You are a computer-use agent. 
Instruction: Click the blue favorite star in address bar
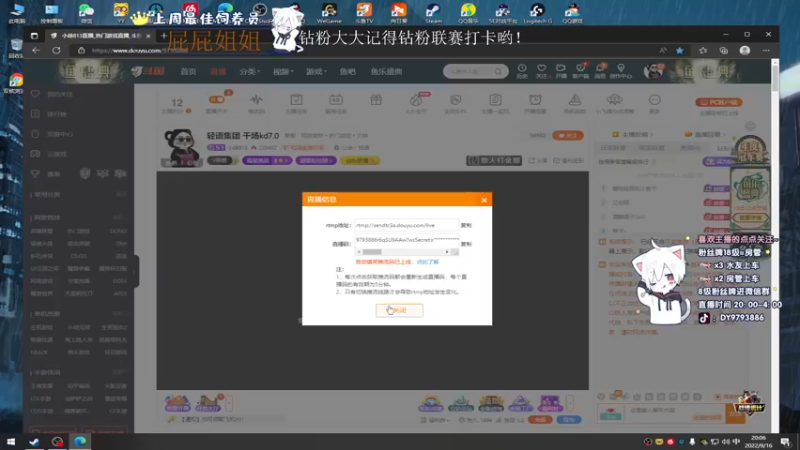[x=680, y=50]
